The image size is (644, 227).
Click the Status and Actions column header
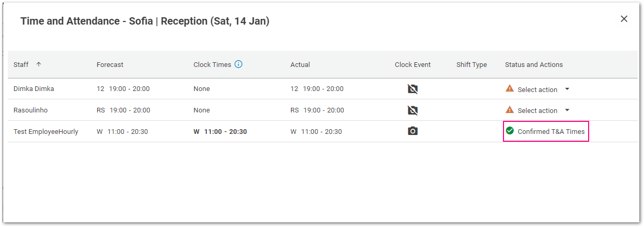(x=534, y=65)
